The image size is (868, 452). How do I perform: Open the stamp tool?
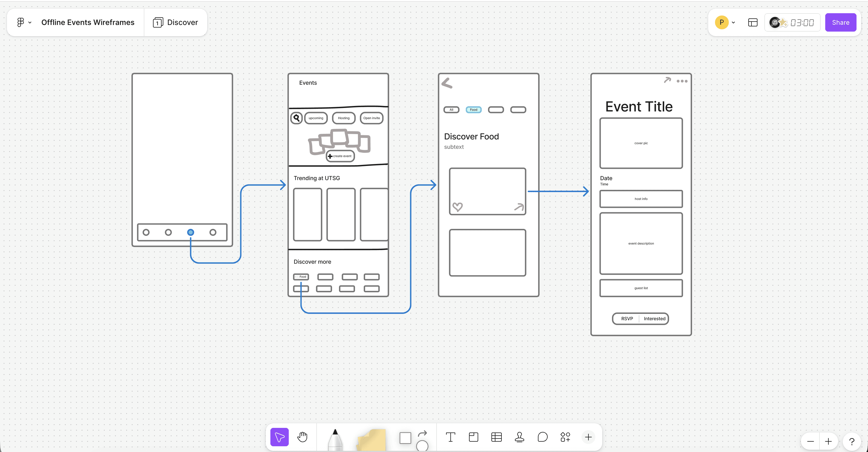519,437
